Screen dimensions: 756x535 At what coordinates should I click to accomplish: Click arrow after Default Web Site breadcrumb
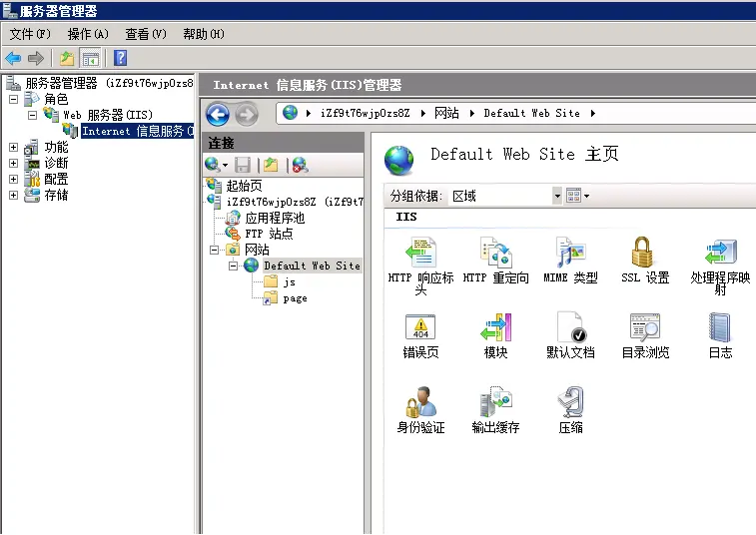coord(593,113)
